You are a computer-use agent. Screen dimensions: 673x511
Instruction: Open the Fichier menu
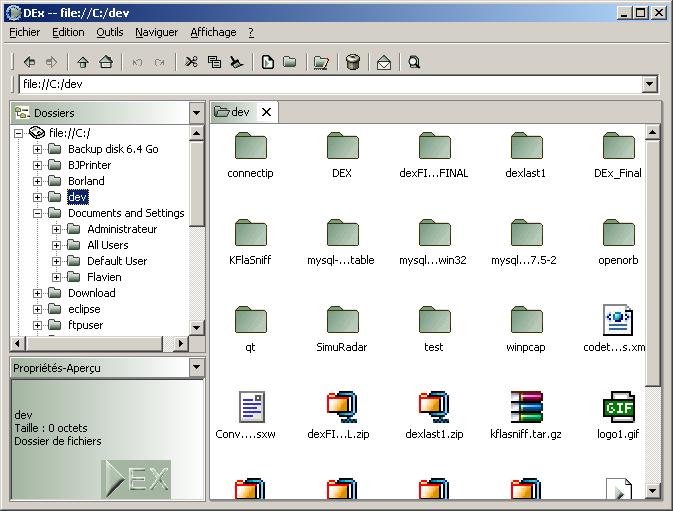[25, 32]
